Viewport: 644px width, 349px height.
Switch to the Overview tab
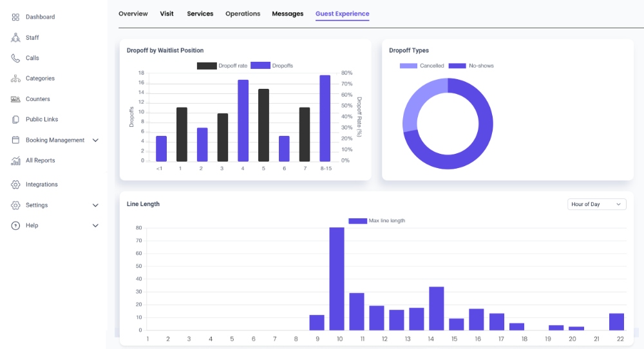133,14
